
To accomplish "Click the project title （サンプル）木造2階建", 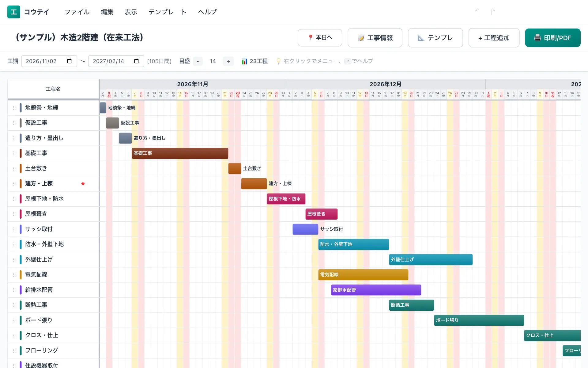I will tap(80, 37).
